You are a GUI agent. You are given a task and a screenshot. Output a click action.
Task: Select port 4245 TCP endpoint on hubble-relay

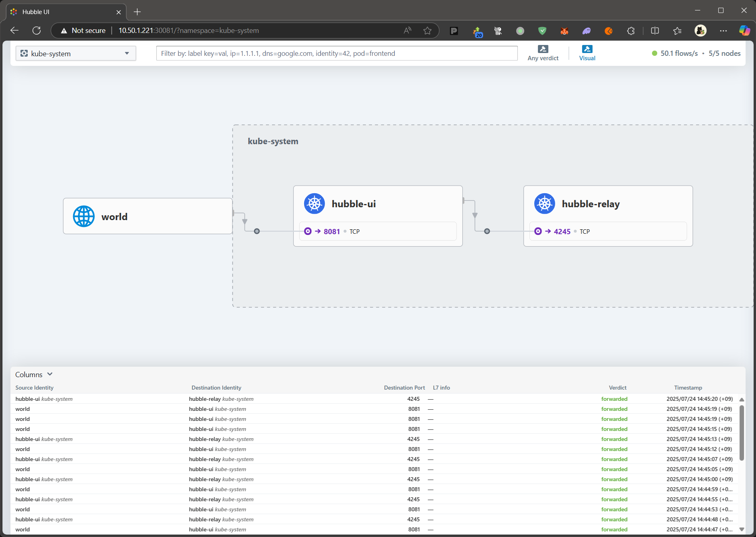click(x=562, y=231)
